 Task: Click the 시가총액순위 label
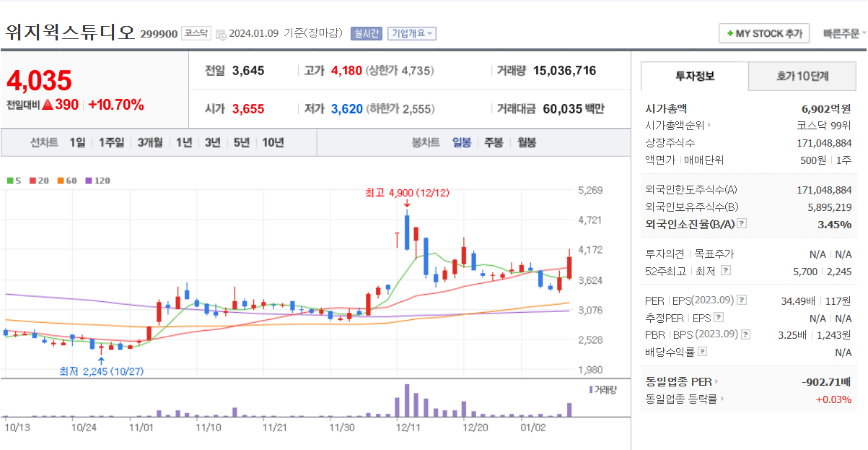(x=674, y=125)
